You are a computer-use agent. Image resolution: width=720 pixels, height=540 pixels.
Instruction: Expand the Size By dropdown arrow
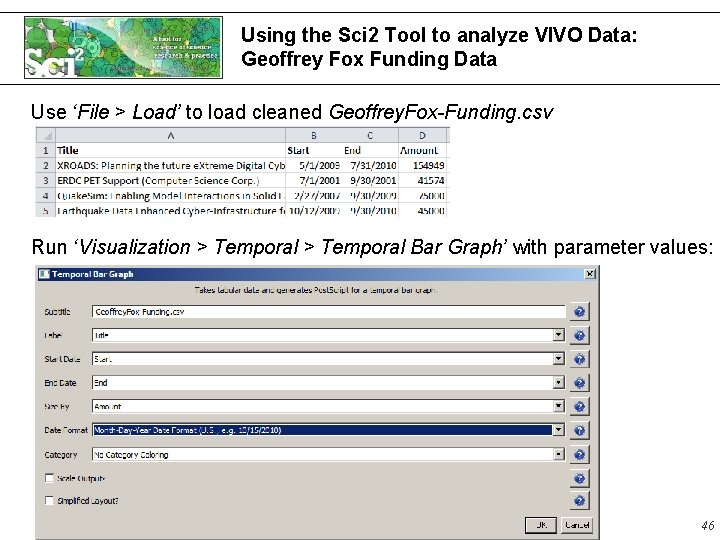click(x=558, y=406)
